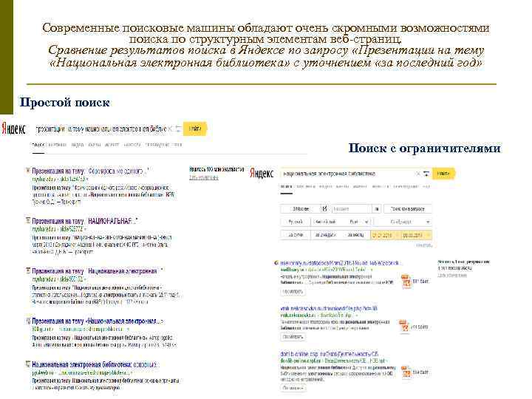Click the yellow 'Найти' button in the simple search

tap(195, 129)
